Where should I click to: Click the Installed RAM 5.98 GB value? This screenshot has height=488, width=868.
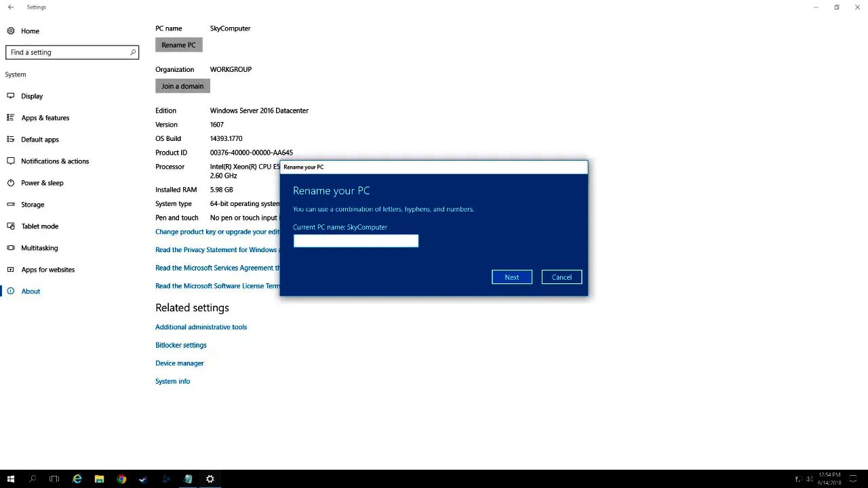pos(221,190)
